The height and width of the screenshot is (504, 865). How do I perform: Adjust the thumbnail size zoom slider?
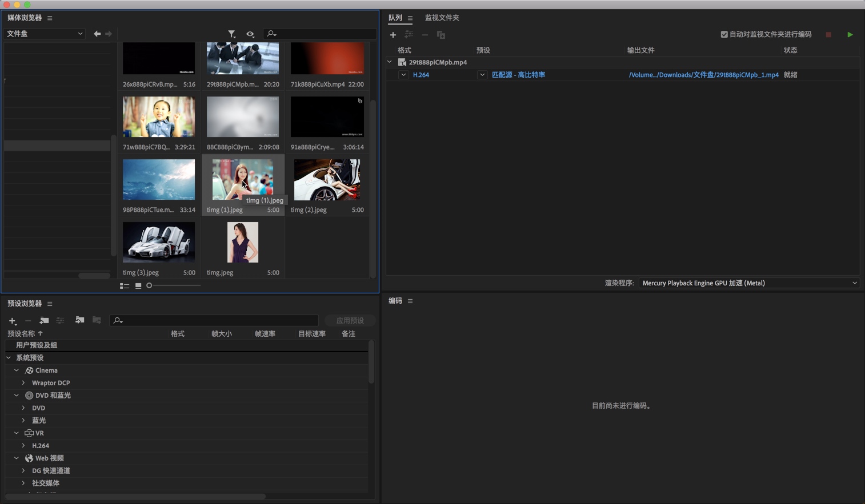(150, 285)
